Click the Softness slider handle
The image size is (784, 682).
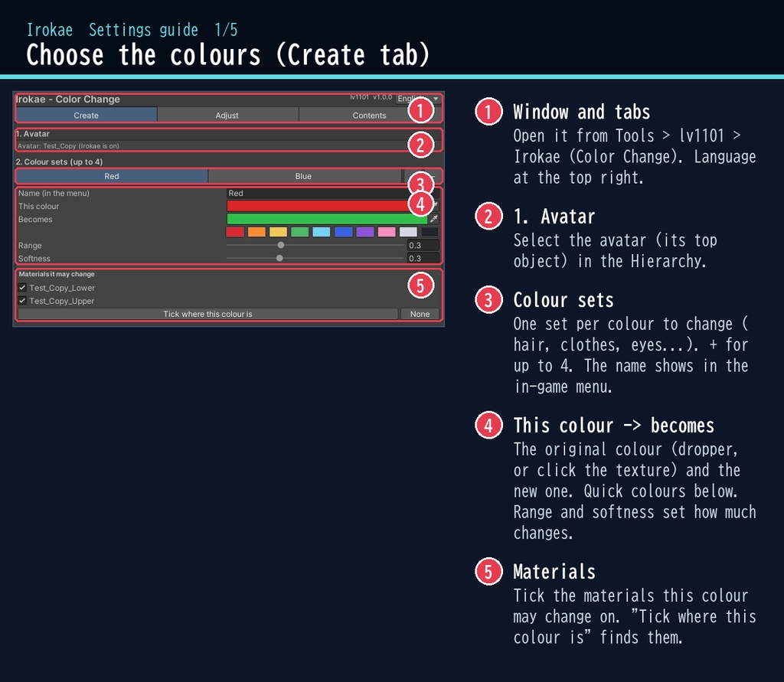[x=279, y=258]
